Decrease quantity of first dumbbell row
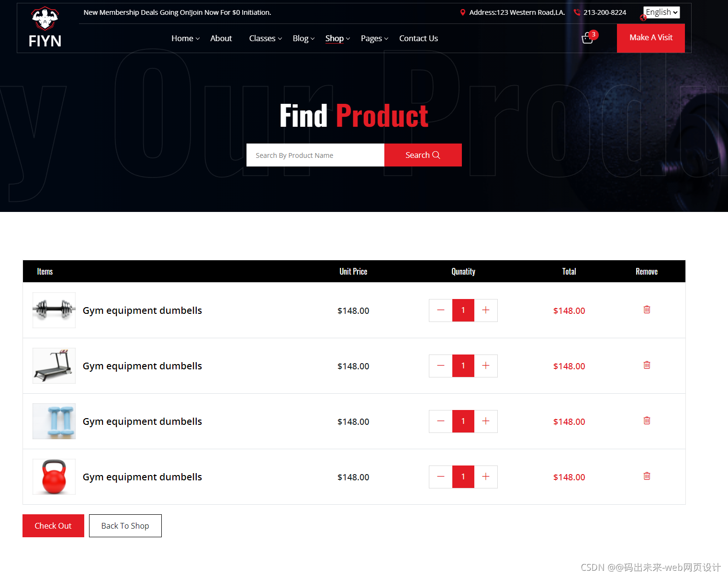The image size is (728, 576). click(441, 310)
